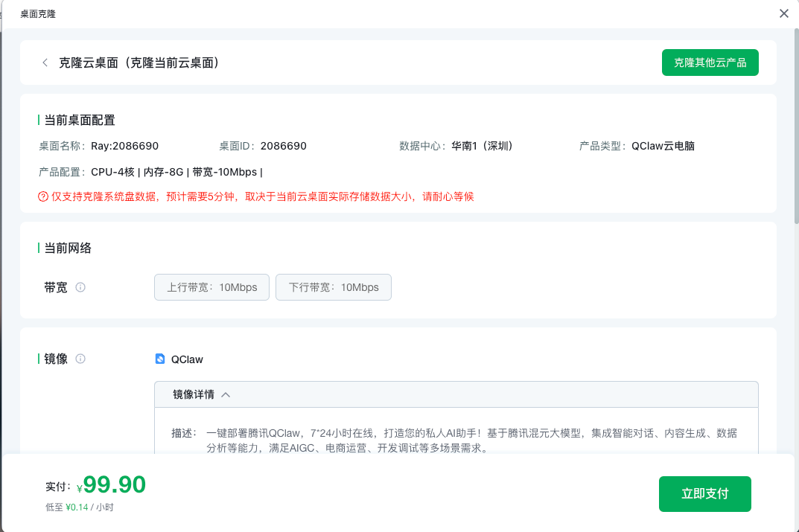Image resolution: width=799 pixels, height=532 pixels.
Task: Click the product type QClaw云电脑
Action: [663, 146]
